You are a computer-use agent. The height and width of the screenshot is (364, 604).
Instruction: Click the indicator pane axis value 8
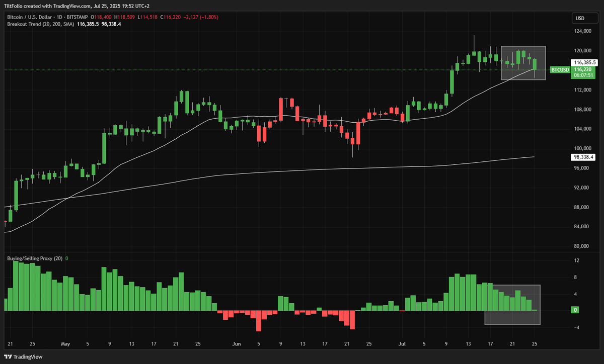[x=575, y=278]
